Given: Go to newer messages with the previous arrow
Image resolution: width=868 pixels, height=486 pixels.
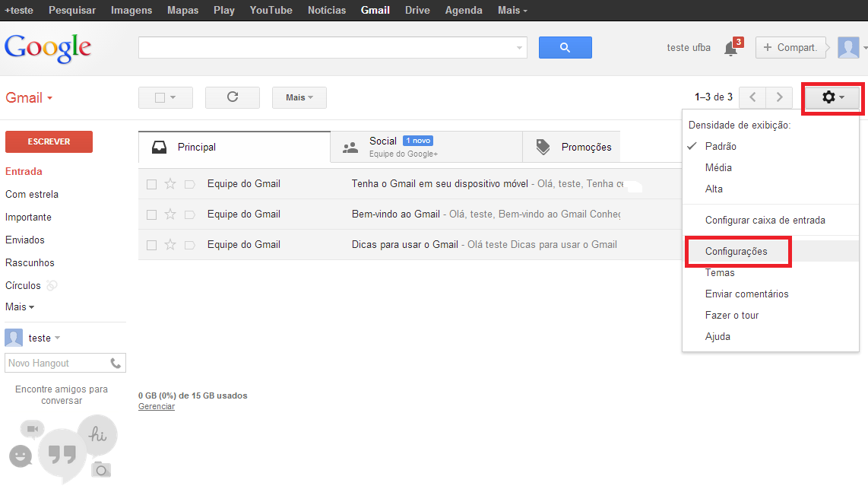Looking at the screenshot, I should tap(753, 97).
